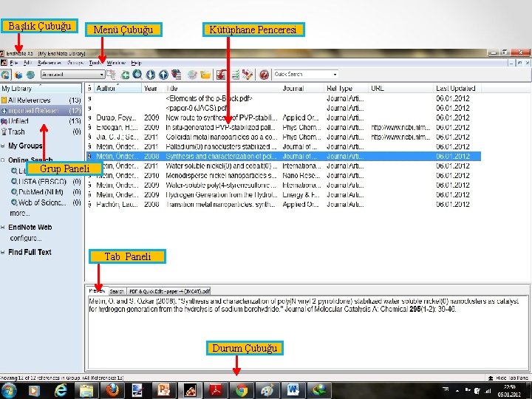The image size is (532, 399).
Task: Open Windows Start button
Action: tap(8, 390)
